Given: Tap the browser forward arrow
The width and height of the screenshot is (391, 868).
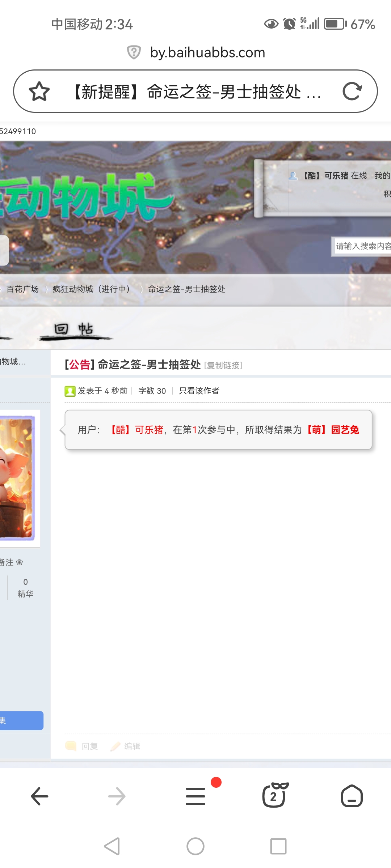Looking at the screenshot, I should (117, 796).
